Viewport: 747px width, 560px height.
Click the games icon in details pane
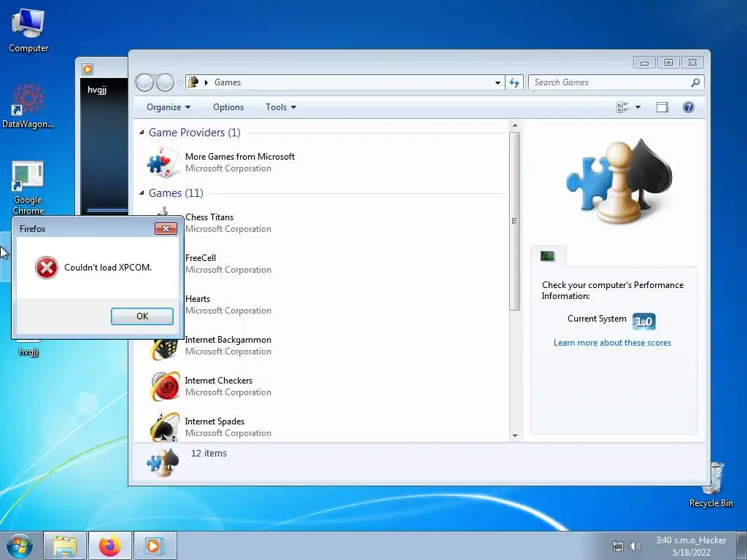point(163,463)
